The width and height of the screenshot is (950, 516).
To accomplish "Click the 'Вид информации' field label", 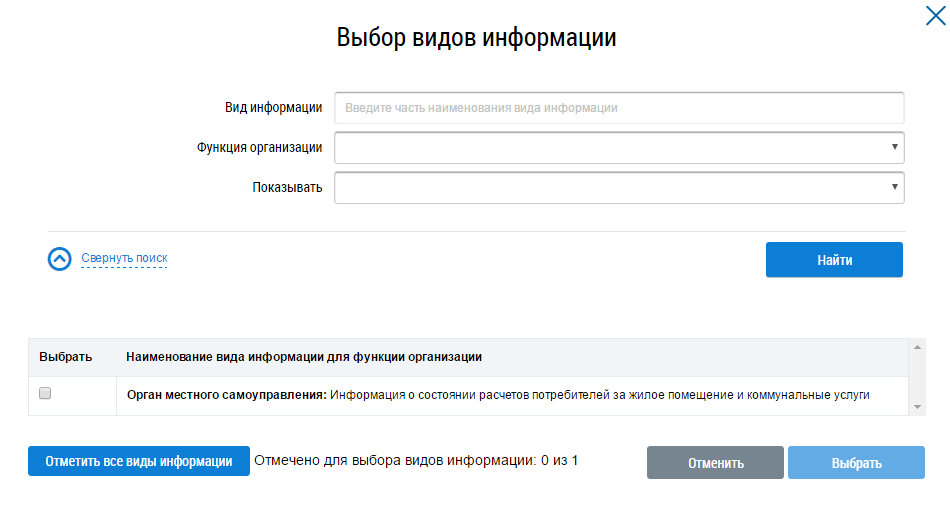I will click(x=273, y=108).
